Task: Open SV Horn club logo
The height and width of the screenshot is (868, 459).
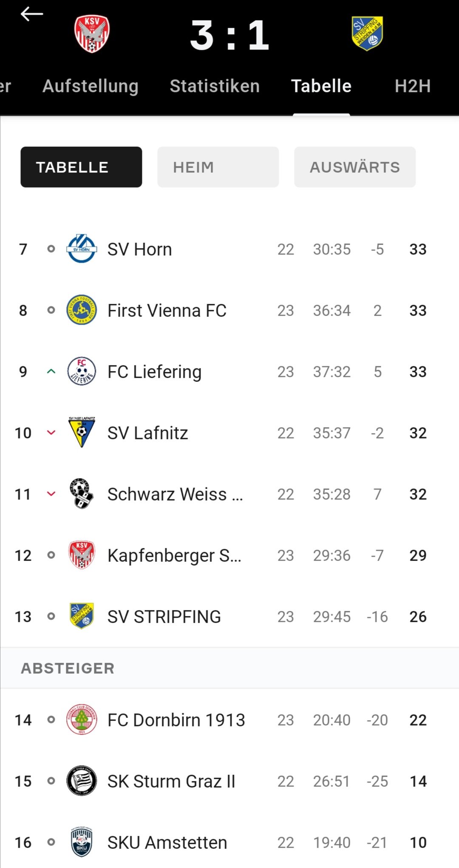Action: coord(82,249)
